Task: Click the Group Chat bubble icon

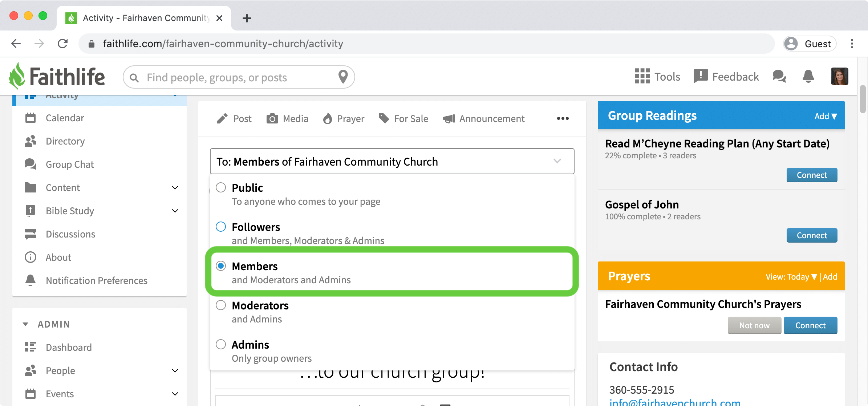Action: point(31,164)
